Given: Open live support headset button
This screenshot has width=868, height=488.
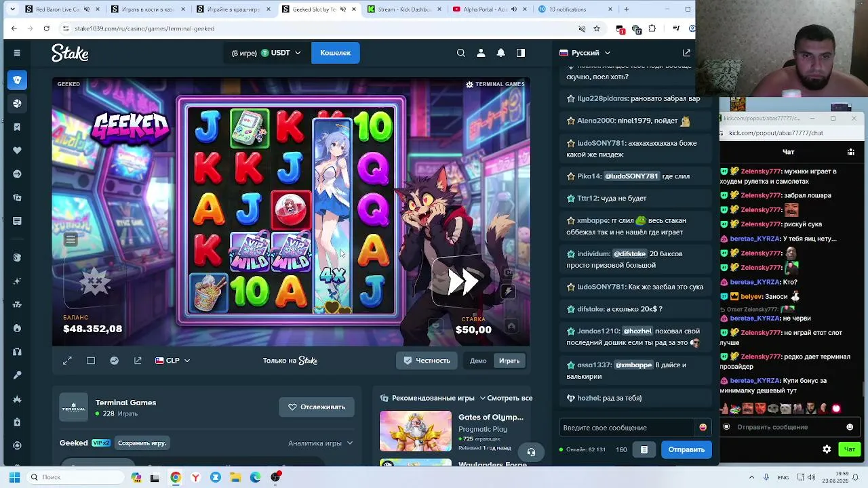Looking at the screenshot, I should (x=531, y=452).
